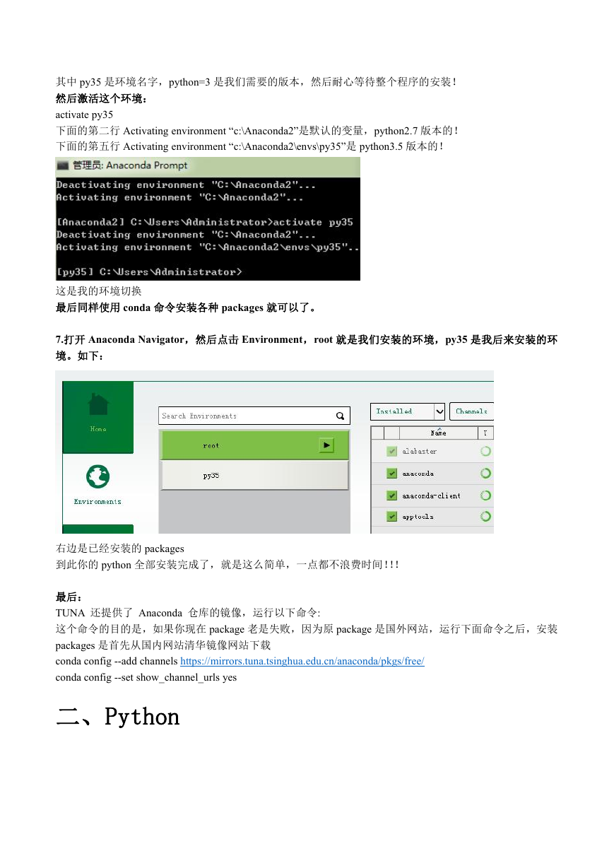Open the Home icon in Navigator sidebar
Viewport: 614px width, 868px height.
[98, 405]
